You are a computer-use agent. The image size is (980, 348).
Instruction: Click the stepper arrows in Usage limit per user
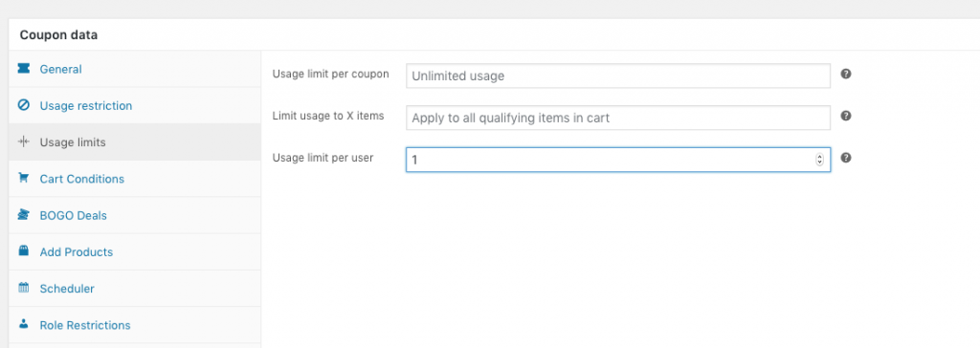(x=819, y=160)
